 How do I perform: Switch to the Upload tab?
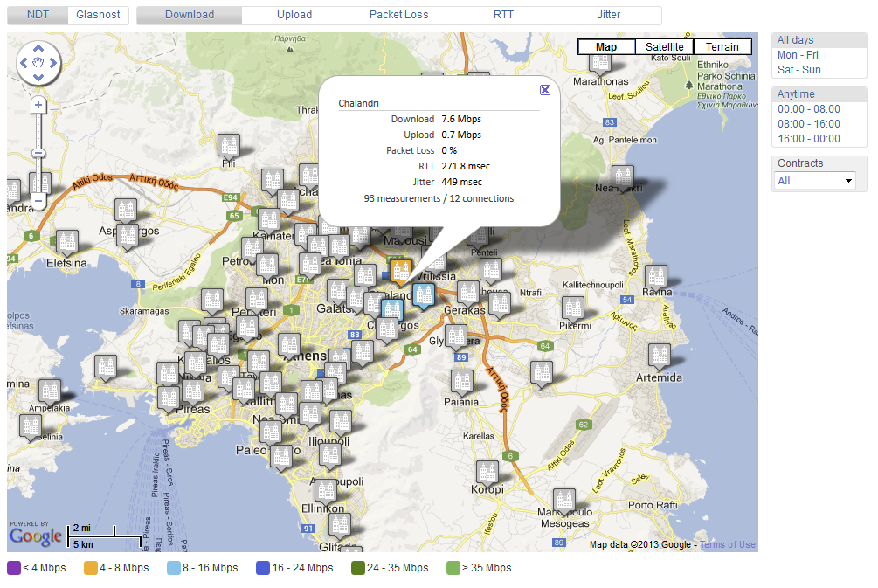point(294,15)
